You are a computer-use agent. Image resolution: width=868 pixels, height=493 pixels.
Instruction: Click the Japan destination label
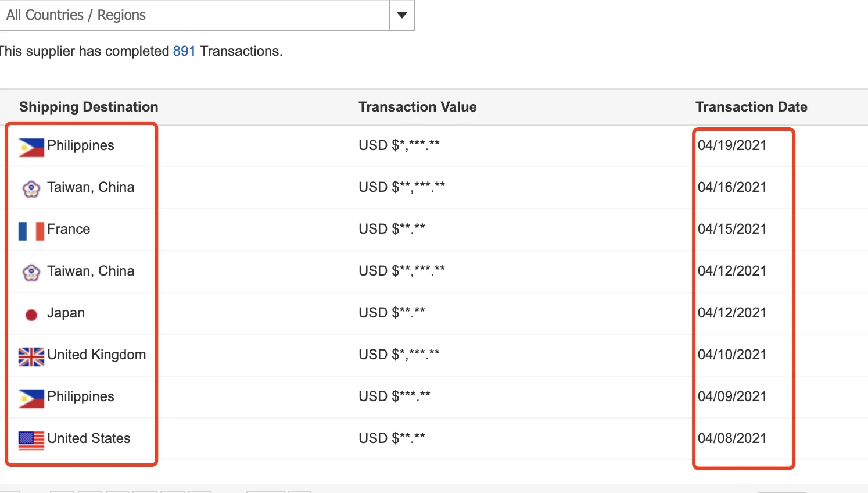[x=66, y=313]
